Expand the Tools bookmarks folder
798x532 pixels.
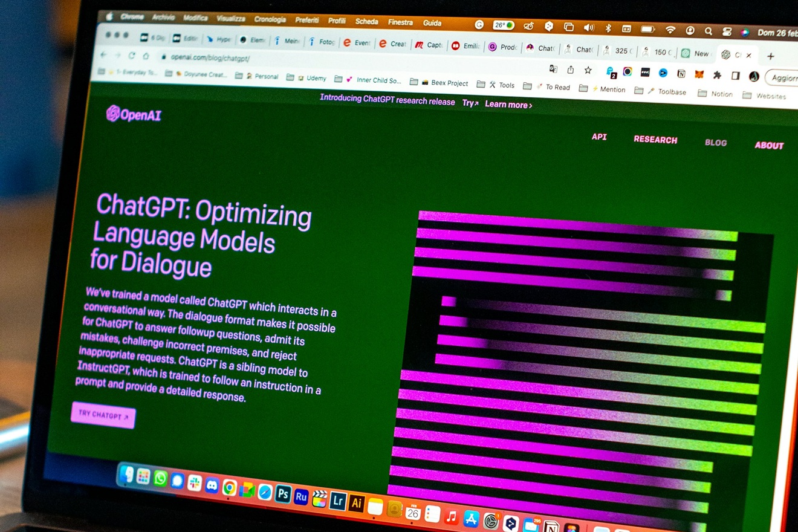(x=501, y=85)
